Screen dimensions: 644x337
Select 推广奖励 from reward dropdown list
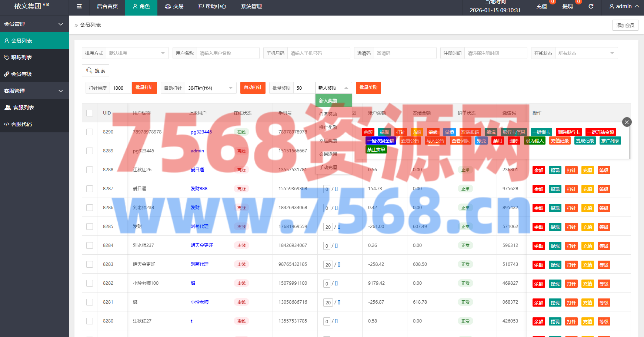[x=328, y=128]
